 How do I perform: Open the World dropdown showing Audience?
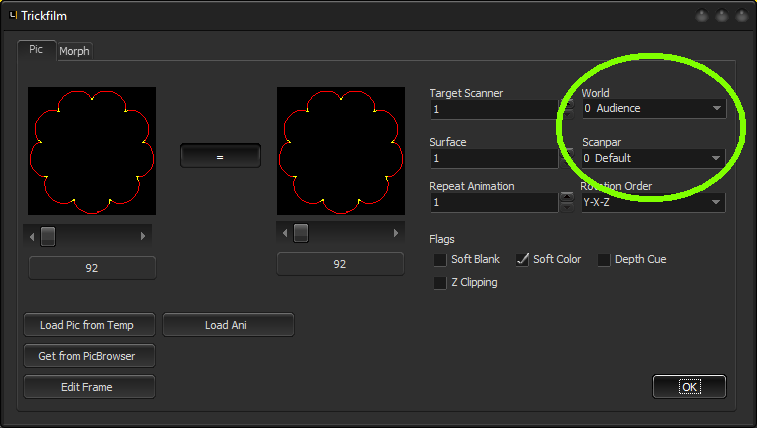click(x=654, y=108)
